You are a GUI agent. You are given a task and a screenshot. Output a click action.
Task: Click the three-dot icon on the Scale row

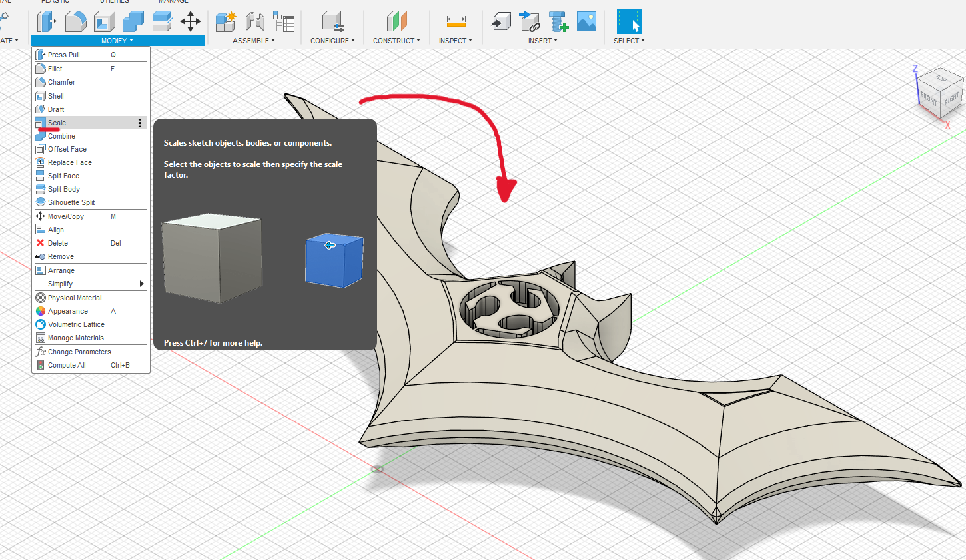pos(139,123)
